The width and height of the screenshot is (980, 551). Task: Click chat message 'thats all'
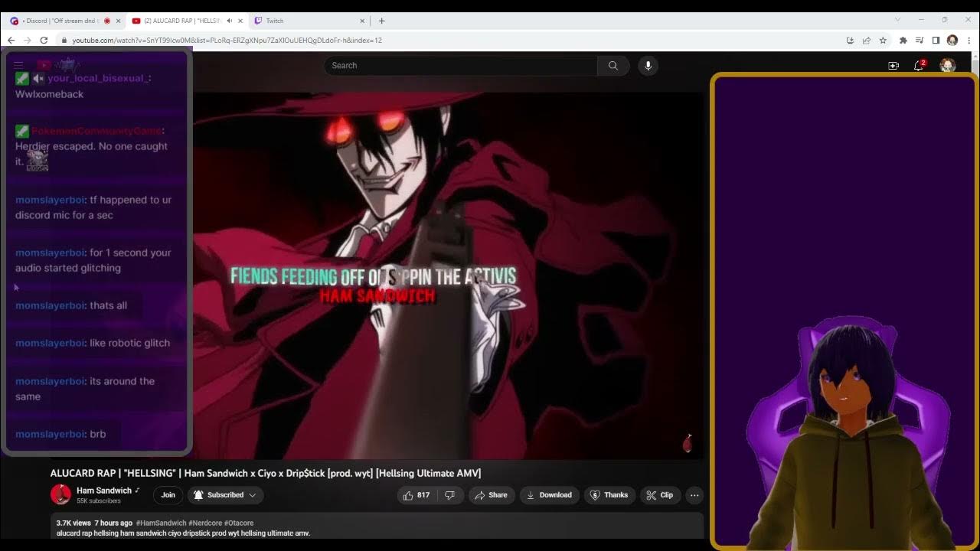coord(109,305)
